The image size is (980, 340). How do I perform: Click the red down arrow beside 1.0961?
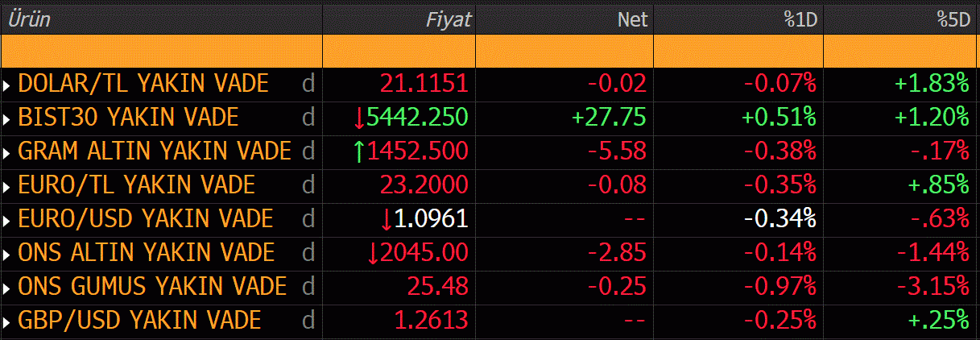coord(387,218)
